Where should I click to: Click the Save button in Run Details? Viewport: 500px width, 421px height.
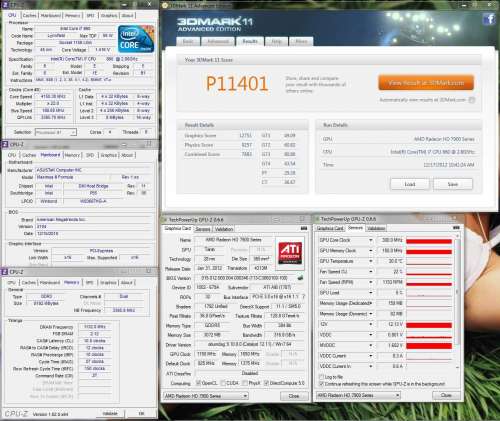point(453,184)
